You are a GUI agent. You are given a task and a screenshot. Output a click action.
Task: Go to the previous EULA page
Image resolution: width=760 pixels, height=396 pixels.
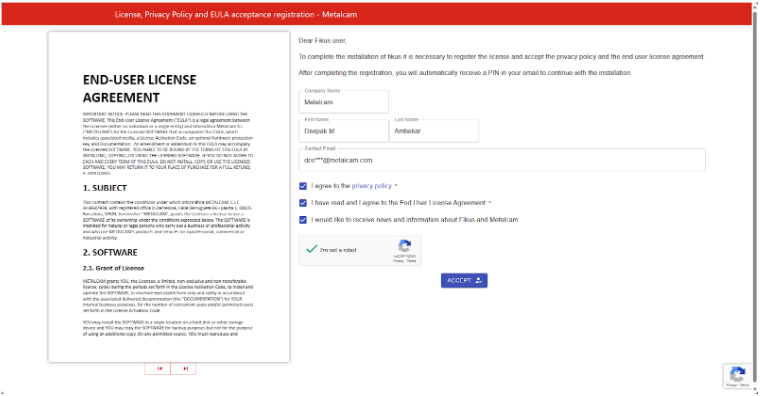(158, 368)
